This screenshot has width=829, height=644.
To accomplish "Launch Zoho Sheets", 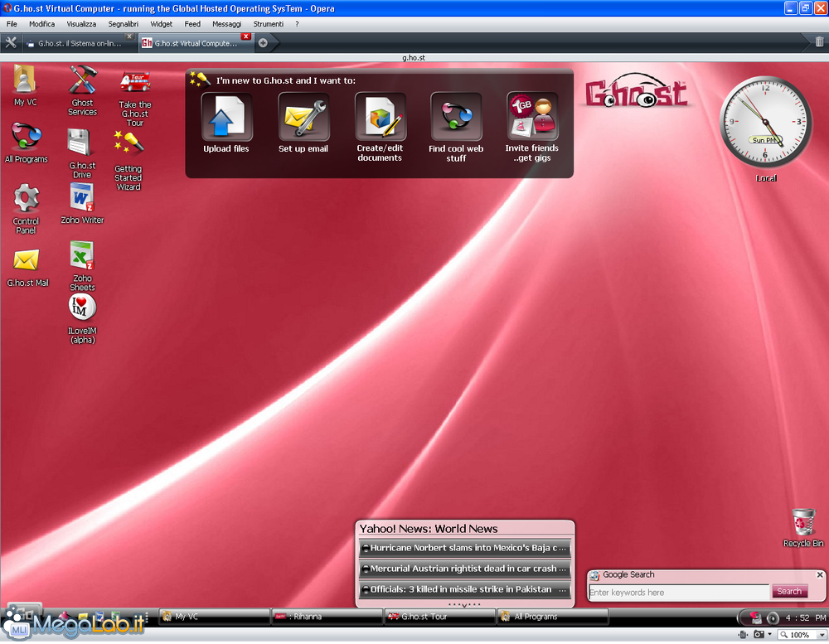I will (82, 256).
